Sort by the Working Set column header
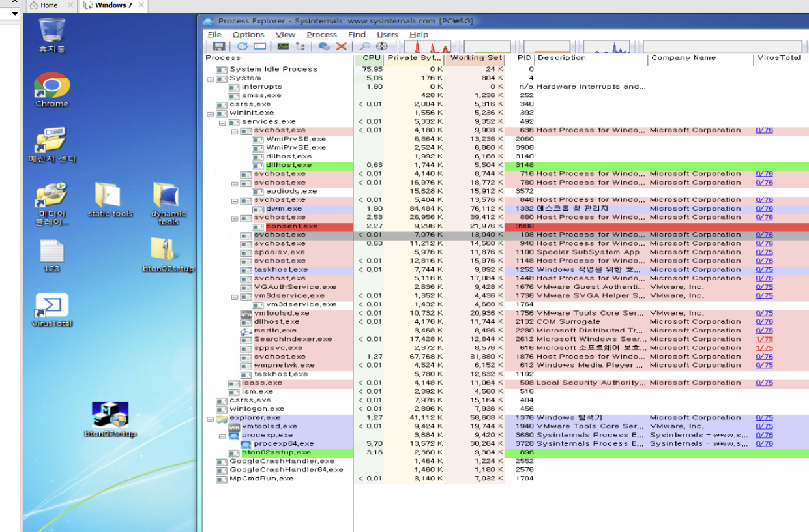 (x=475, y=59)
